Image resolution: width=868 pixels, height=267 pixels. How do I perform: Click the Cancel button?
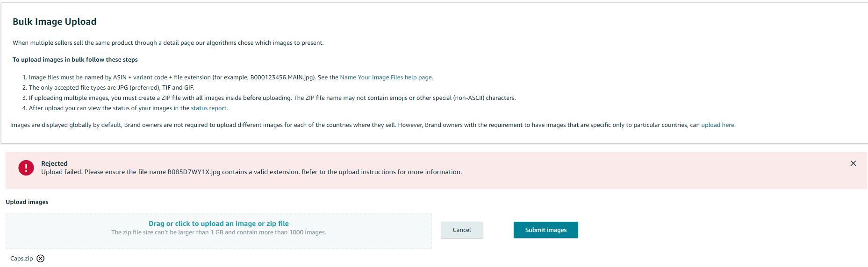(x=462, y=230)
